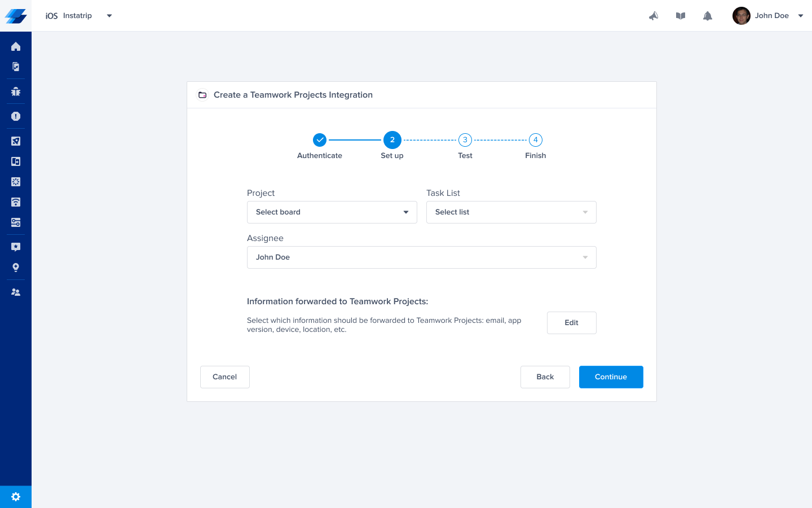The height and width of the screenshot is (508, 812).
Task: Open the bug icon in sidebar
Action: (x=16, y=91)
